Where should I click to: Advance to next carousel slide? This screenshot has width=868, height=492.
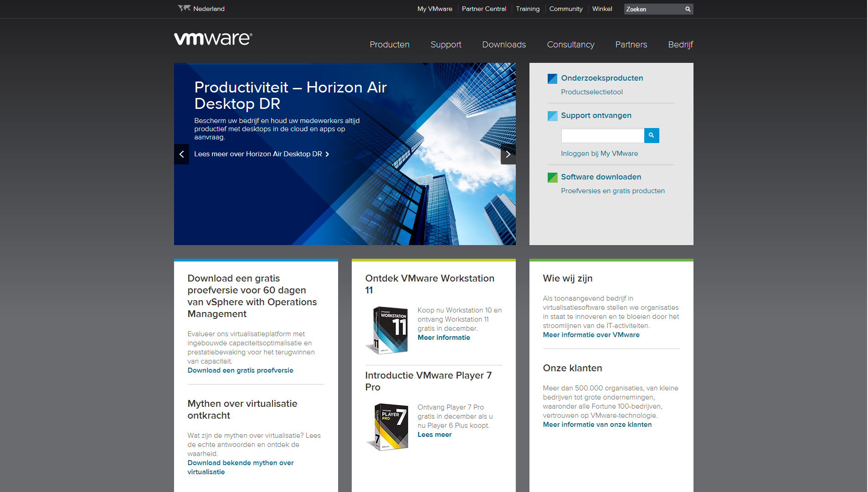pyautogui.click(x=508, y=154)
